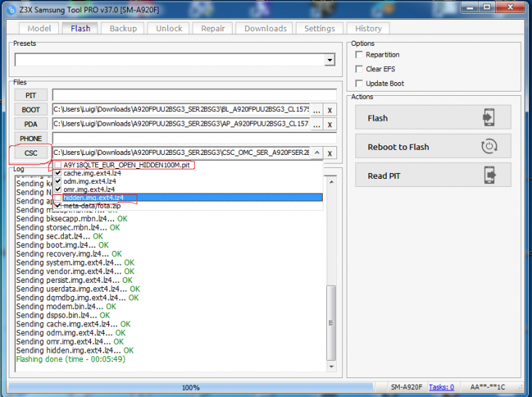The image size is (532, 397).
Task: Click the Z3X app icon in title bar
Action: (11, 10)
